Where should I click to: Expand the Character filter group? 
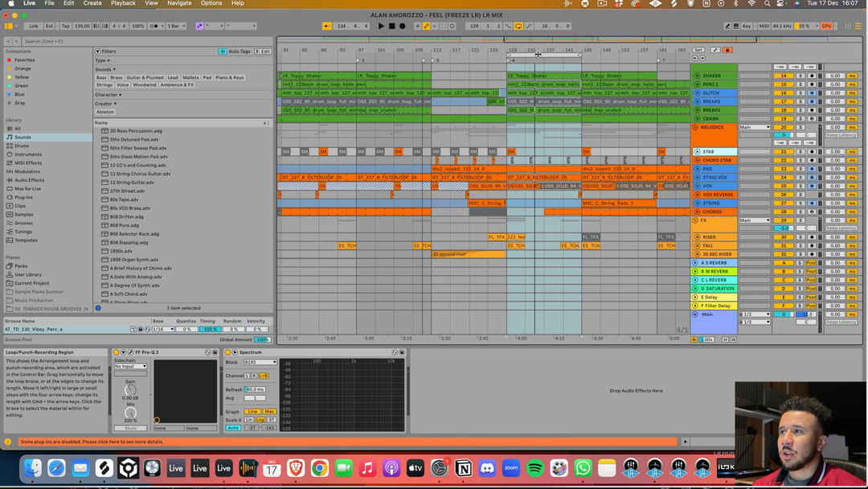click(x=108, y=95)
